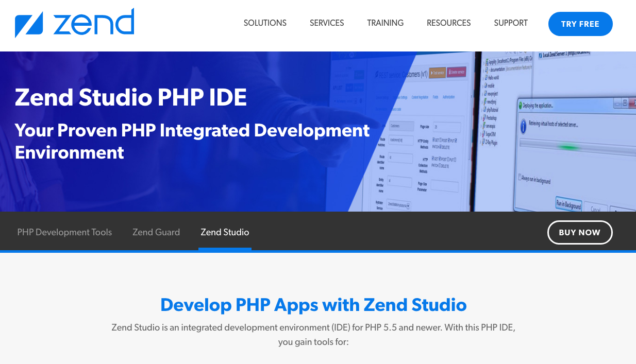This screenshot has height=364, width=636.
Task: Click the green icon beside 'Deploying the application'
Action: click(520, 105)
